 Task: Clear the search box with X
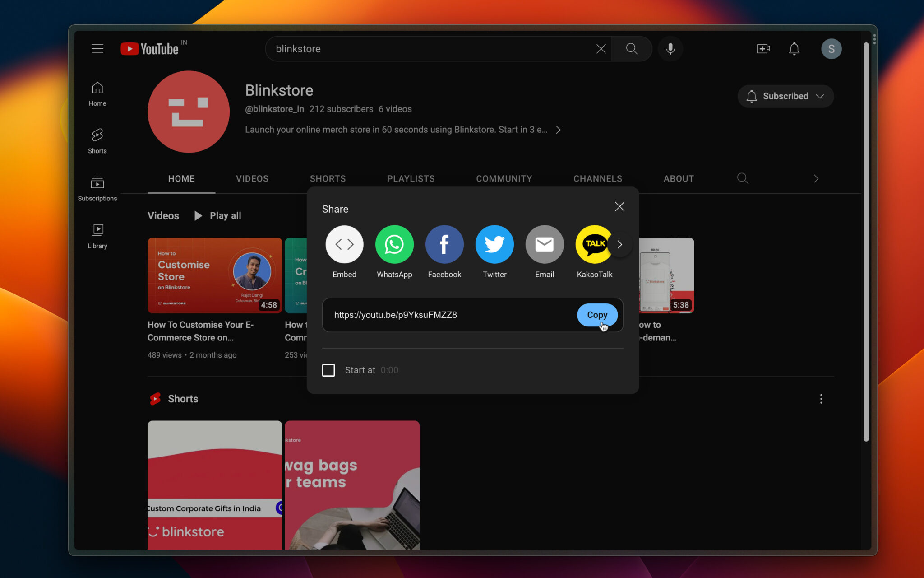pyautogui.click(x=601, y=49)
